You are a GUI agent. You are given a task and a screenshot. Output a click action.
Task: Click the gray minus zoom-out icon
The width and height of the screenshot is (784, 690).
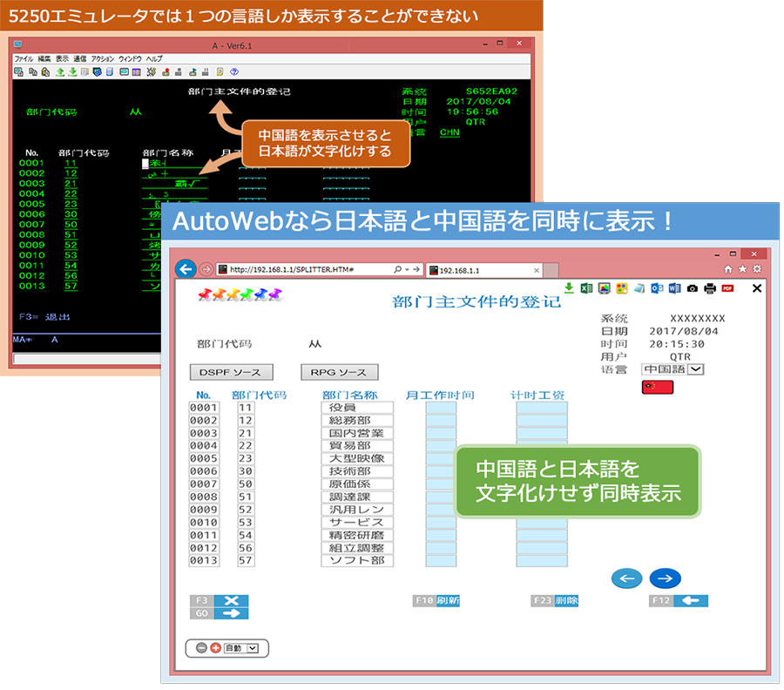[x=201, y=648]
